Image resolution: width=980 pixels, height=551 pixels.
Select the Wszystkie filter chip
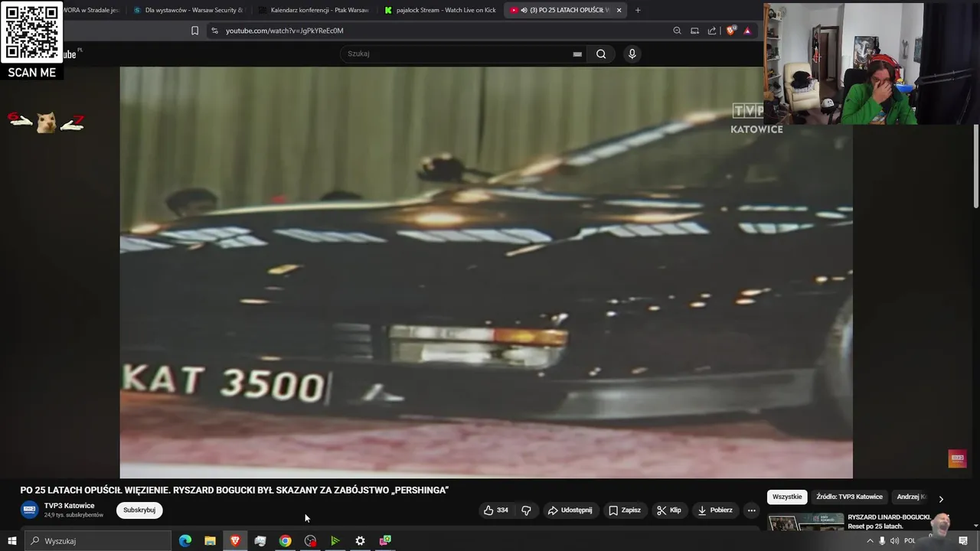(x=787, y=497)
